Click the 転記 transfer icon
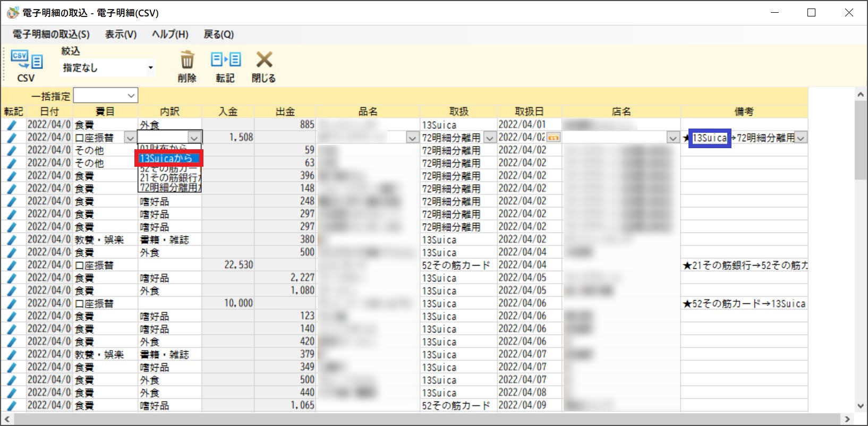868x426 pixels. pyautogui.click(x=225, y=59)
